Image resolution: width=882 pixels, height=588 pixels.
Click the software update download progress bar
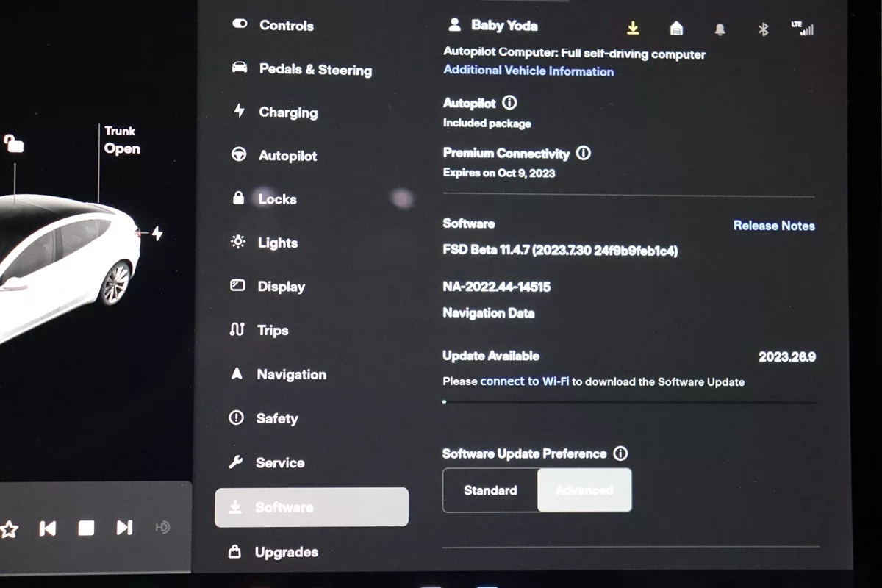click(629, 402)
